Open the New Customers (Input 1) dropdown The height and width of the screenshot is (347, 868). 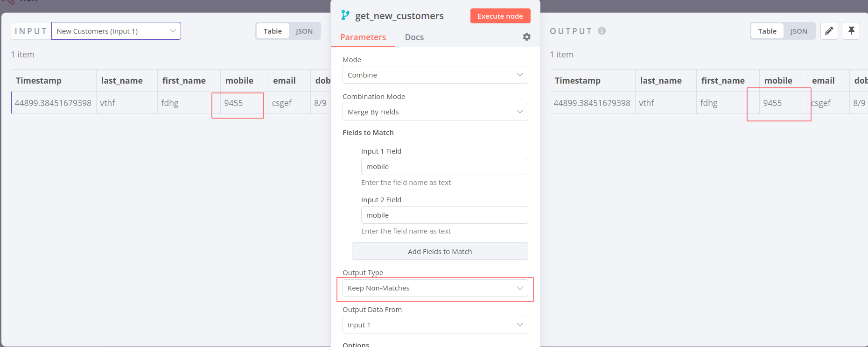click(116, 31)
